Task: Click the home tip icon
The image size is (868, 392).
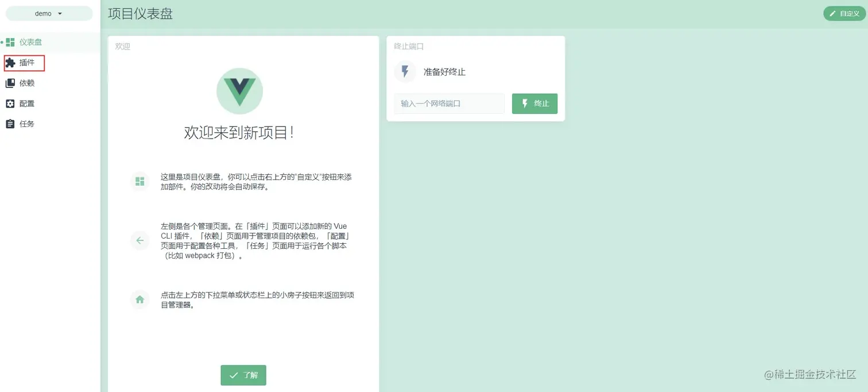Action: pyautogui.click(x=139, y=299)
